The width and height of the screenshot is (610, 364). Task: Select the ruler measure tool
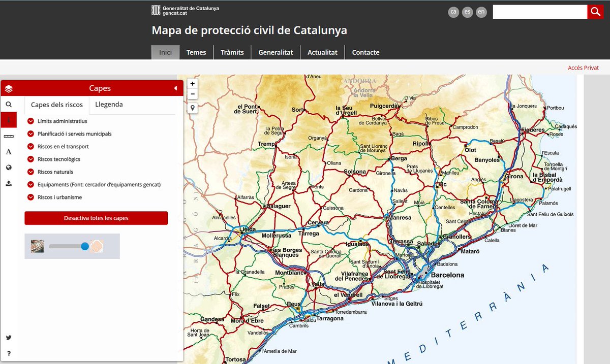point(9,136)
